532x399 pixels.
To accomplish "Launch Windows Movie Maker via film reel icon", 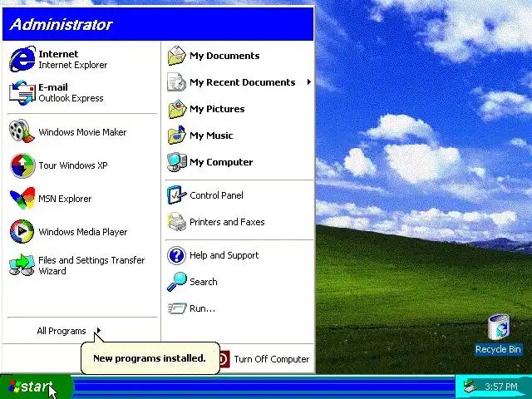I will click(22, 131).
